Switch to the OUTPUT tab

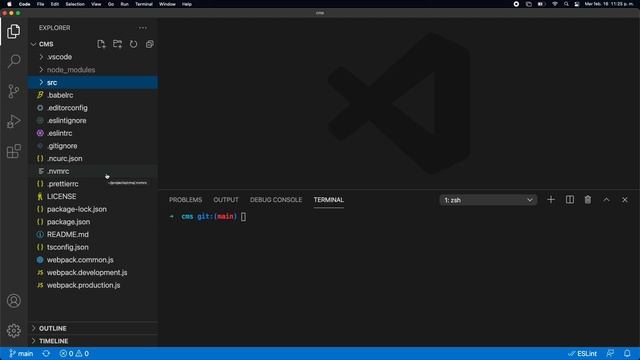coord(226,200)
